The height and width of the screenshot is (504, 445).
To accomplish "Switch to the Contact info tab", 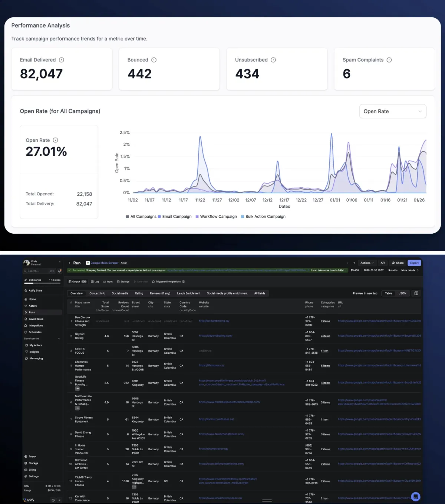I will pos(97,293).
